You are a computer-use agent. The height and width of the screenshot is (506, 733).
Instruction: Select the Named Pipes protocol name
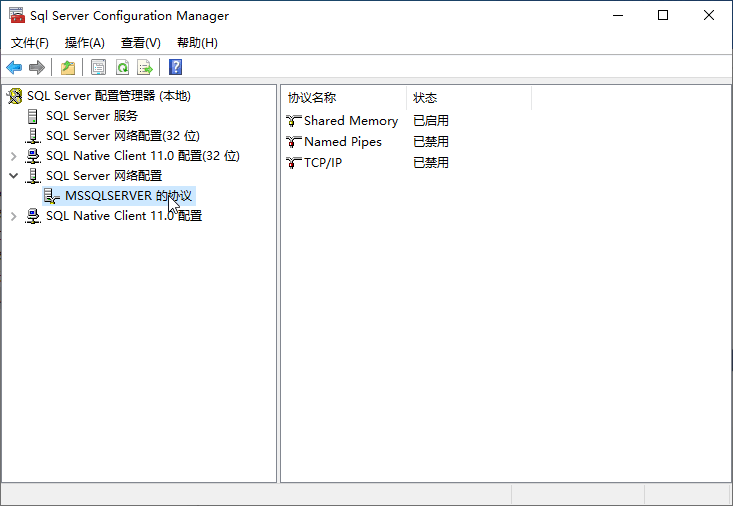343,142
